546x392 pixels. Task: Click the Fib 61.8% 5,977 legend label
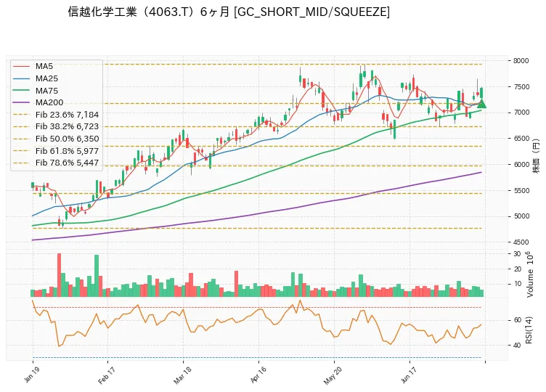(x=67, y=151)
